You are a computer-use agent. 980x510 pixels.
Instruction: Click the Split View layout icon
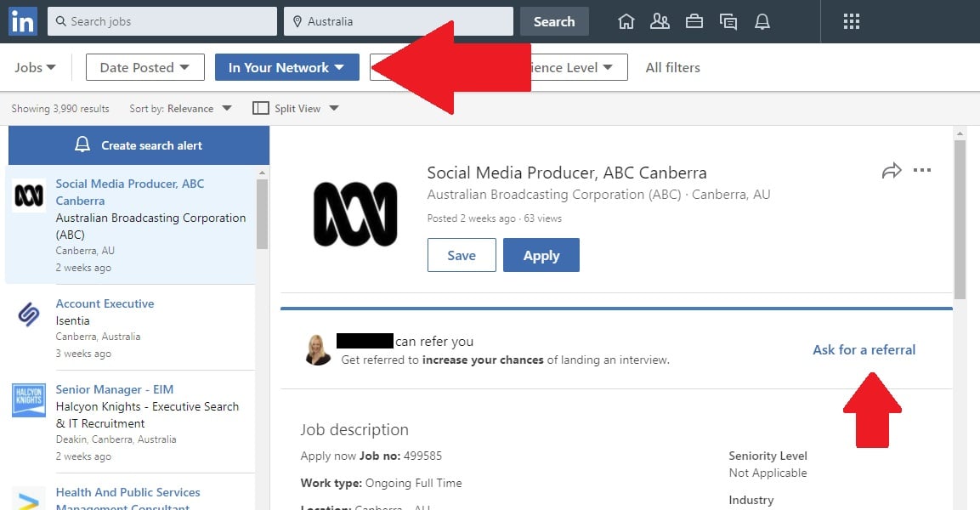click(x=261, y=108)
